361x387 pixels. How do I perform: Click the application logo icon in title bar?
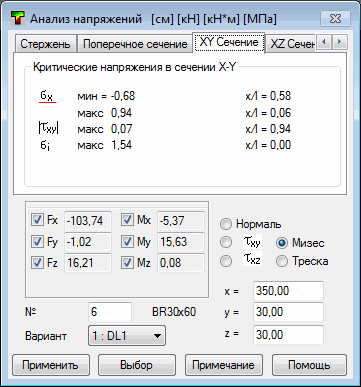click(x=17, y=19)
